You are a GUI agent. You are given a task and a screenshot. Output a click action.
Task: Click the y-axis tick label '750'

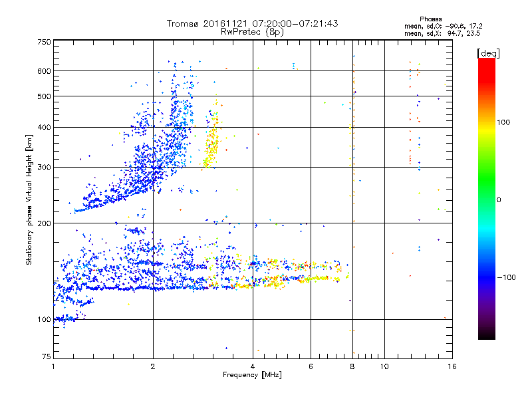pyautogui.click(x=44, y=42)
